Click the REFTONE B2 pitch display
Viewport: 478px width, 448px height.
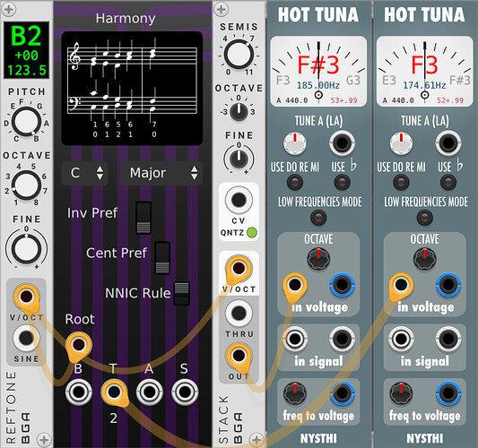(x=26, y=50)
